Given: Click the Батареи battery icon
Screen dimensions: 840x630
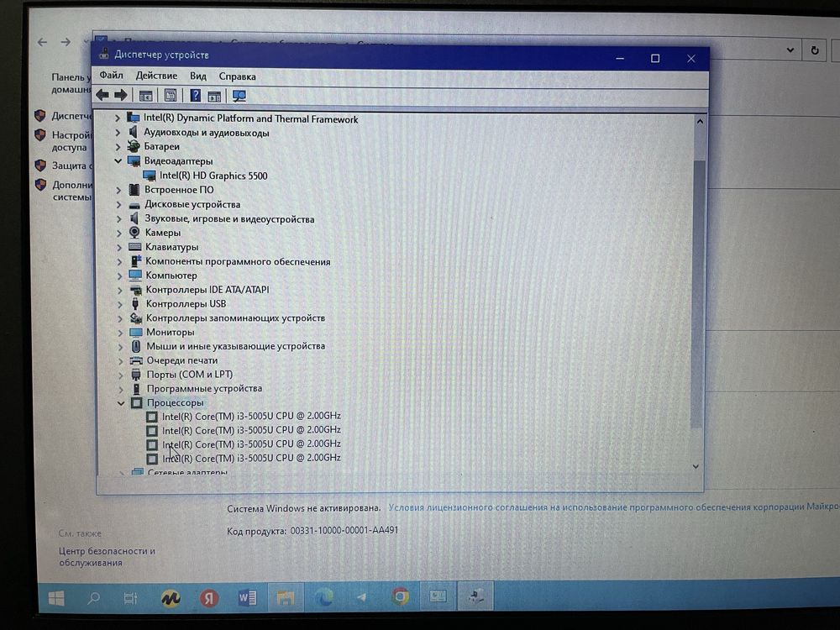Looking at the screenshot, I should point(134,146).
